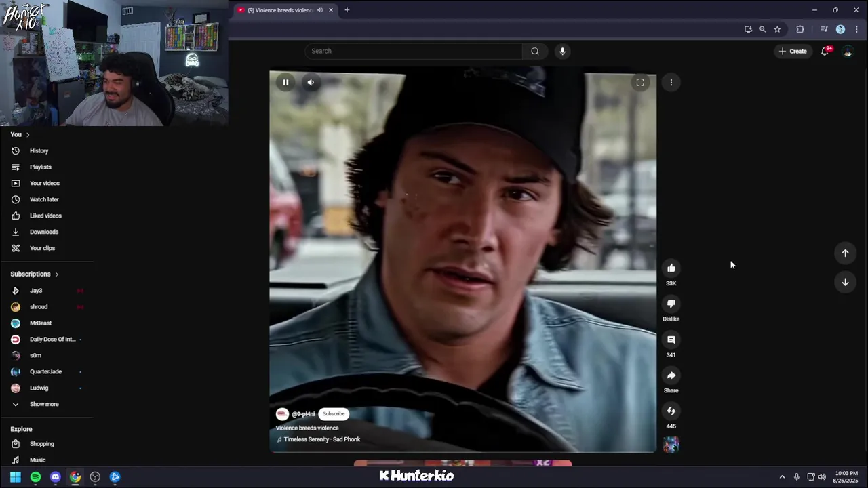Click the YouTube search field
This screenshot has width=868, height=488.
(x=414, y=51)
